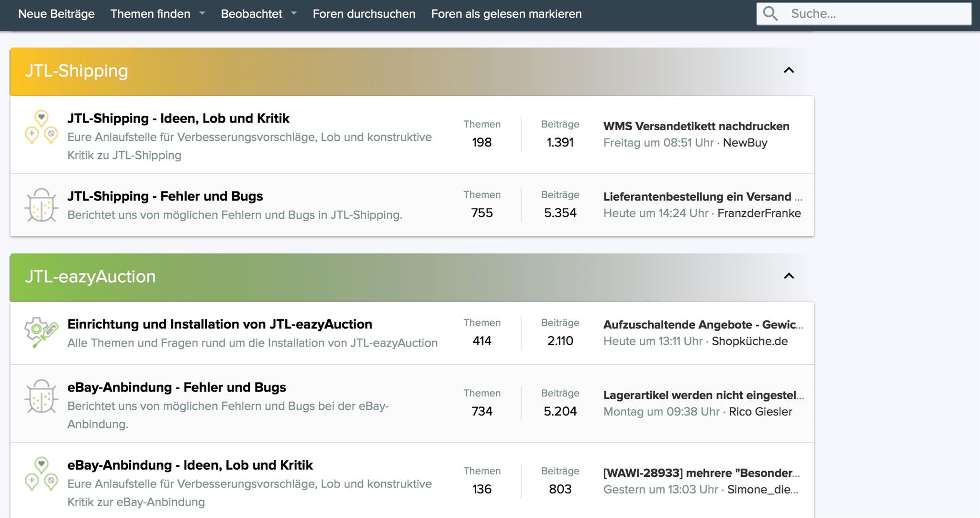Visit poster Rico Giesler's profile

(x=759, y=411)
